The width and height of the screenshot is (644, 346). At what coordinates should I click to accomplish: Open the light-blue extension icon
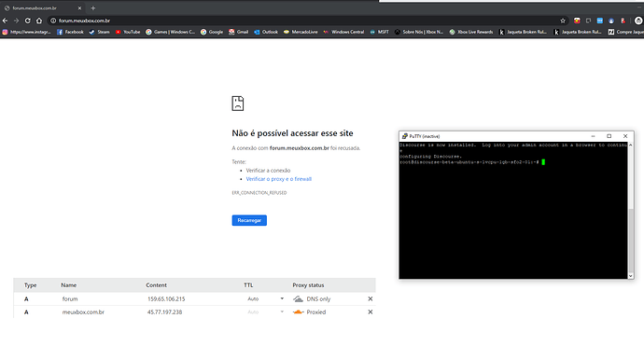tap(600, 21)
